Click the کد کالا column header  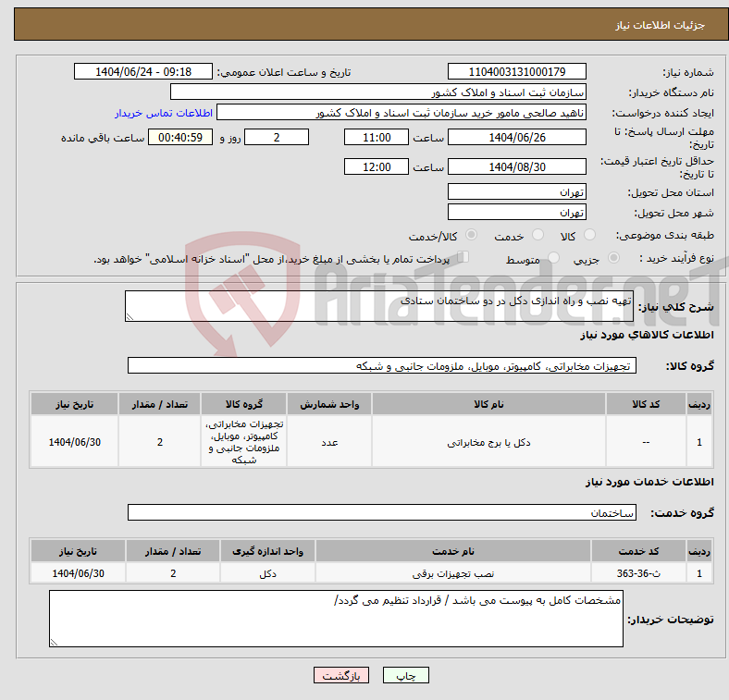click(x=646, y=404)
